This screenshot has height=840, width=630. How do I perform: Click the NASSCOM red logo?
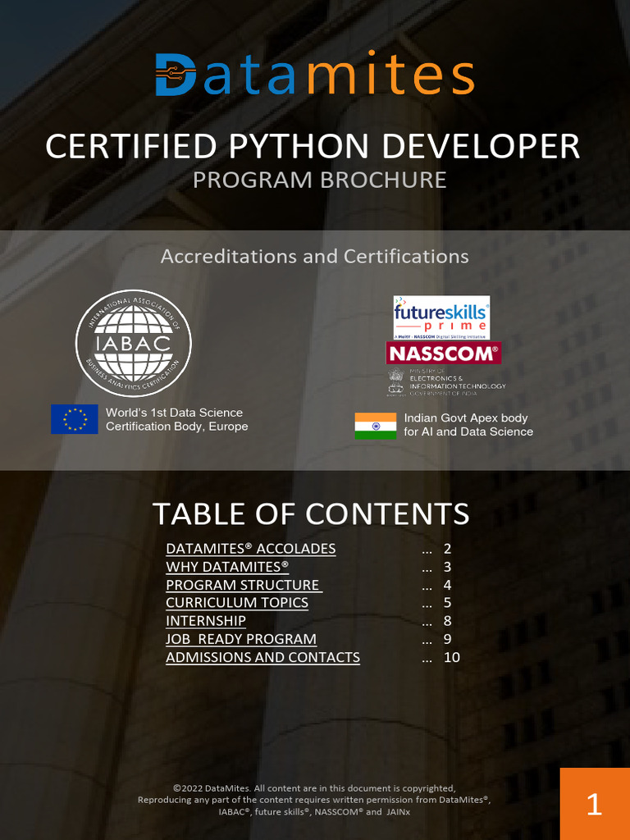[444, 353]
